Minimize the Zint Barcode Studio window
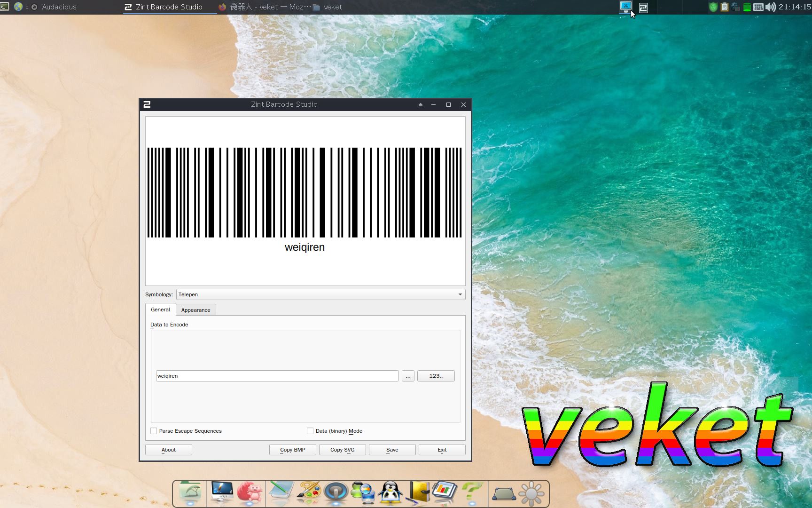This screenshot has height=508, width=812. click(x=434, y=104)
